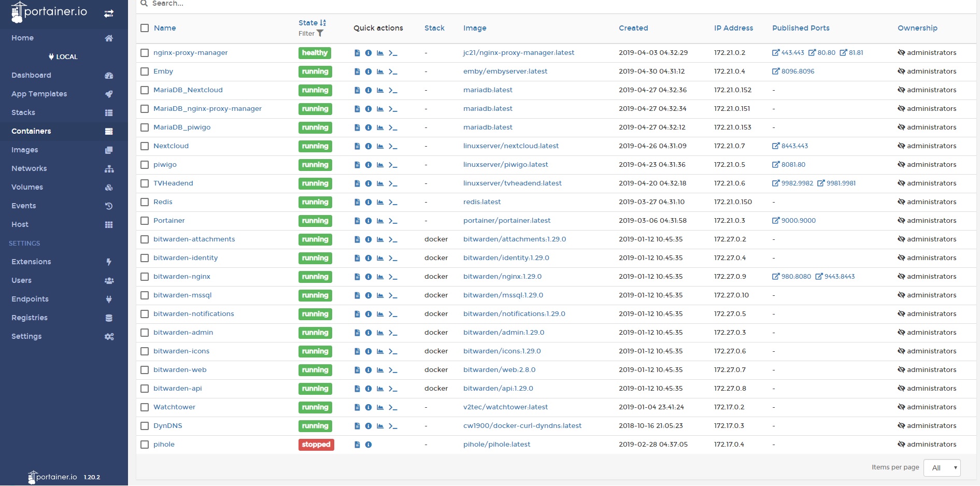Select the Watchtower container checkbox
Viewport: 980px width, 486px height.
click(145, 407)
